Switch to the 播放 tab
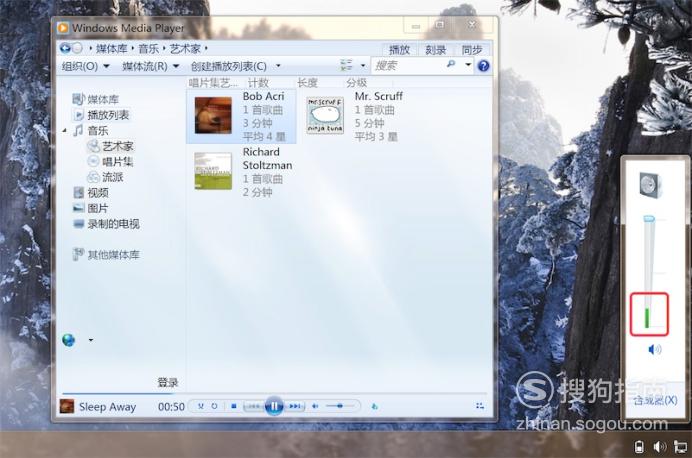The image size is (692, 458). (399, 50)
